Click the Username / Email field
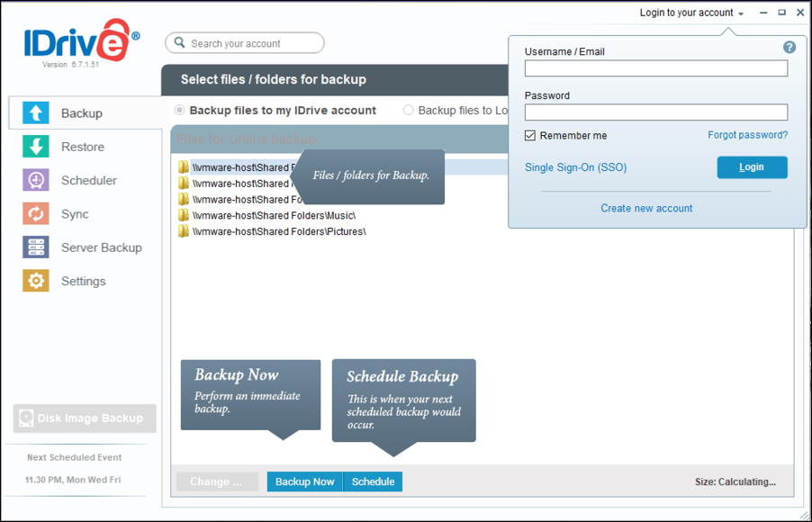 656,68
